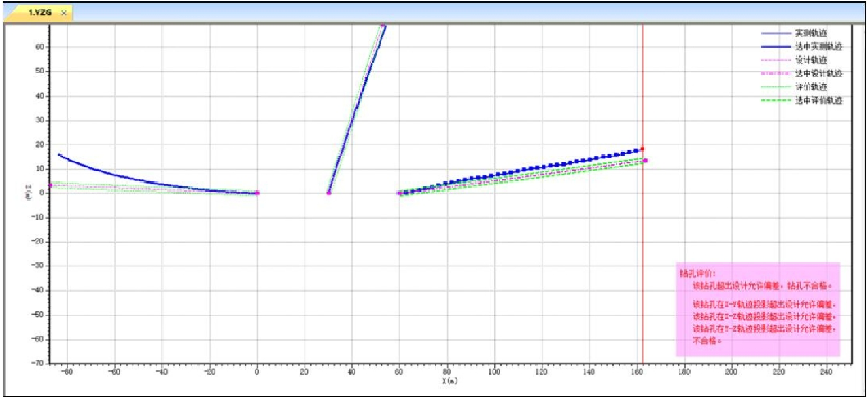Click the magenta start point at X=60
The image size is (868, 399).
pos(399,193)
